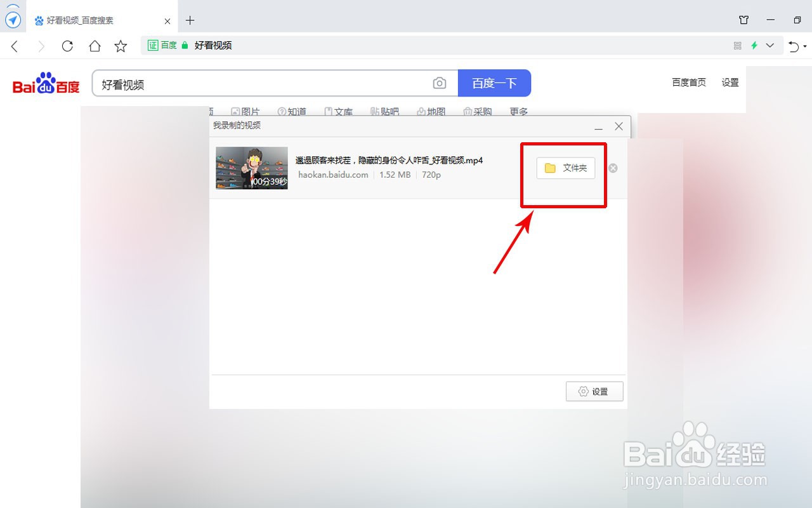Go to the browser home page
This screenshot has width=812, height=508.
[x=95, y=46]
